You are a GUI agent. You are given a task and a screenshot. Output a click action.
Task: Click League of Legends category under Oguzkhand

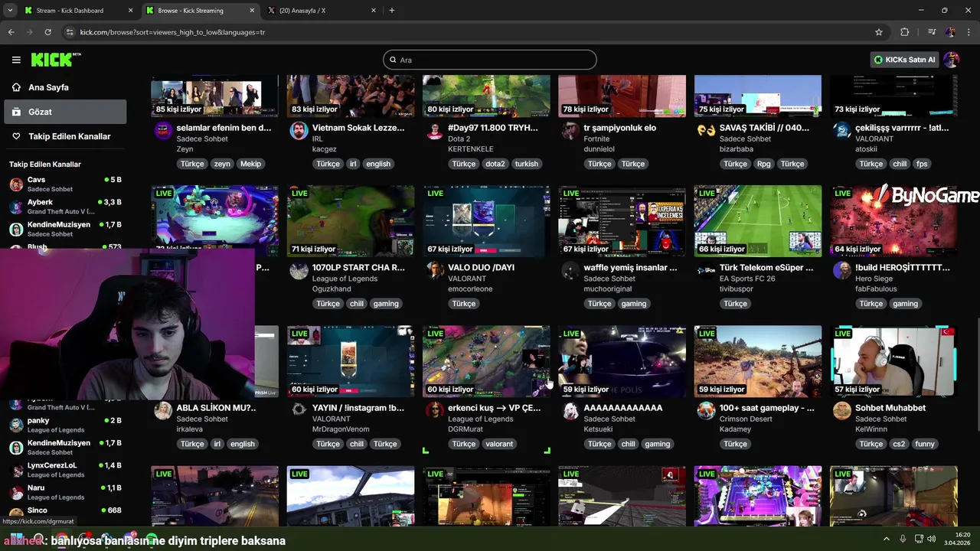[x=345, y=279]
